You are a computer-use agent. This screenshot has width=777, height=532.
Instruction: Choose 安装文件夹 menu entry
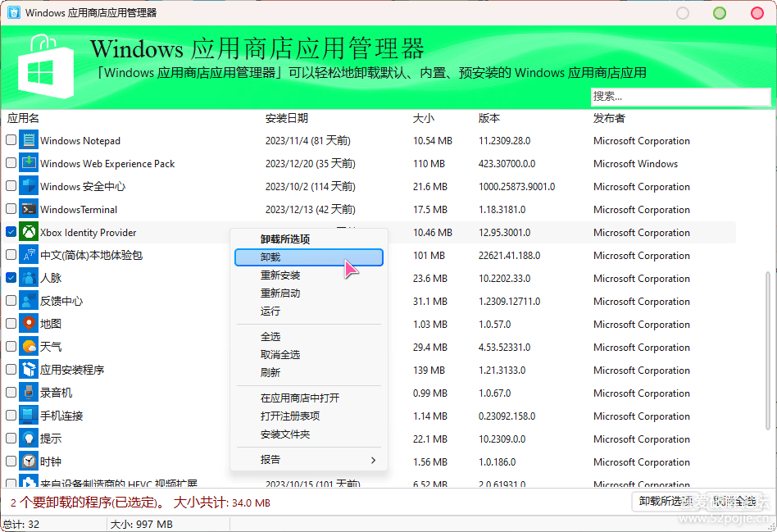pos(309,434)
